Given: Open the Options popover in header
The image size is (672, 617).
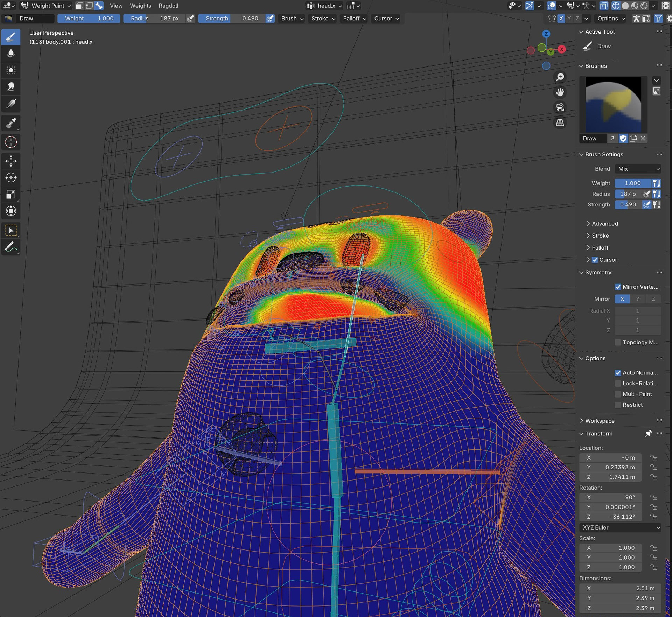Looking at the screenshot, I should pyautogui.click(x=611, y=19).
